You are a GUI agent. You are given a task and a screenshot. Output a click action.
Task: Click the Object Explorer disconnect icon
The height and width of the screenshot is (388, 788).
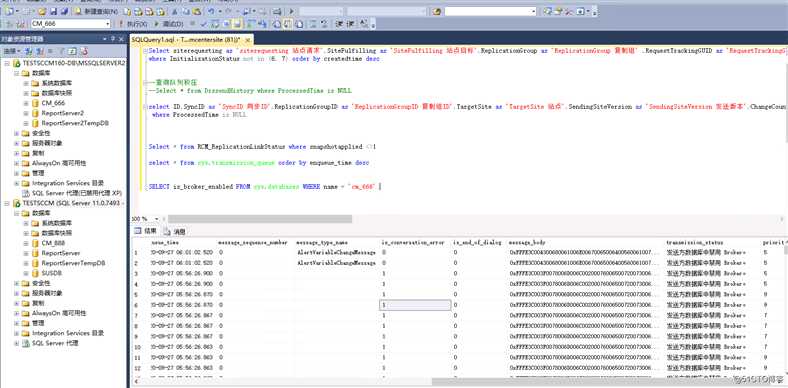40,51
